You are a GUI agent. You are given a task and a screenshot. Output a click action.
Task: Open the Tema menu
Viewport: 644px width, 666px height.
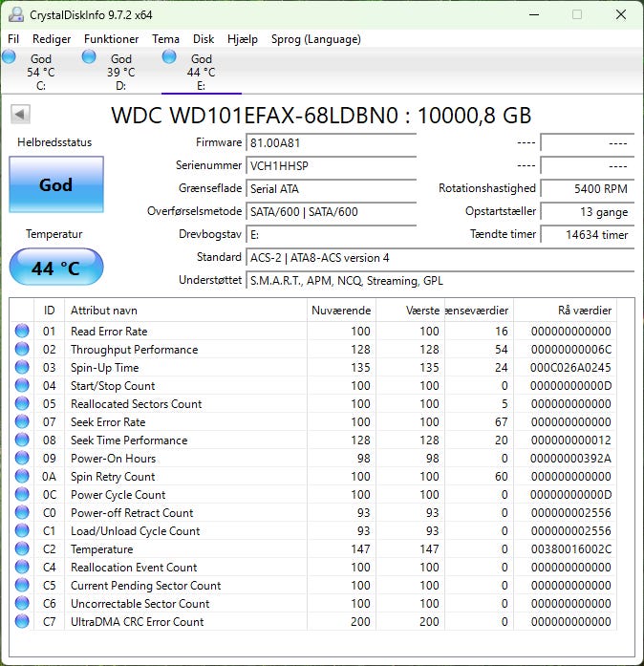165,39
